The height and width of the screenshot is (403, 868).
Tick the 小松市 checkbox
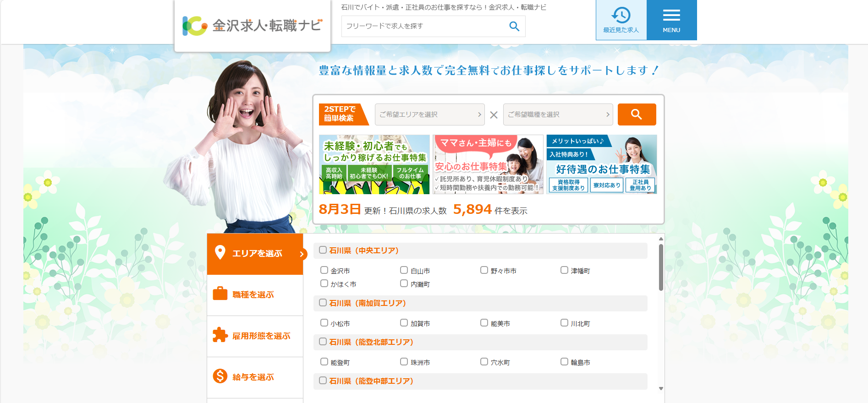(324, 323)
